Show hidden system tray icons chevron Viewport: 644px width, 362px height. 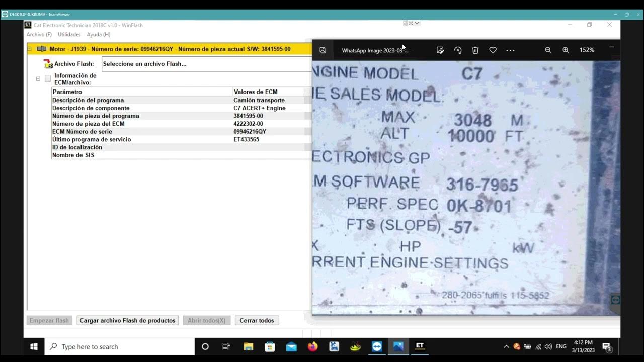point(506,346)
